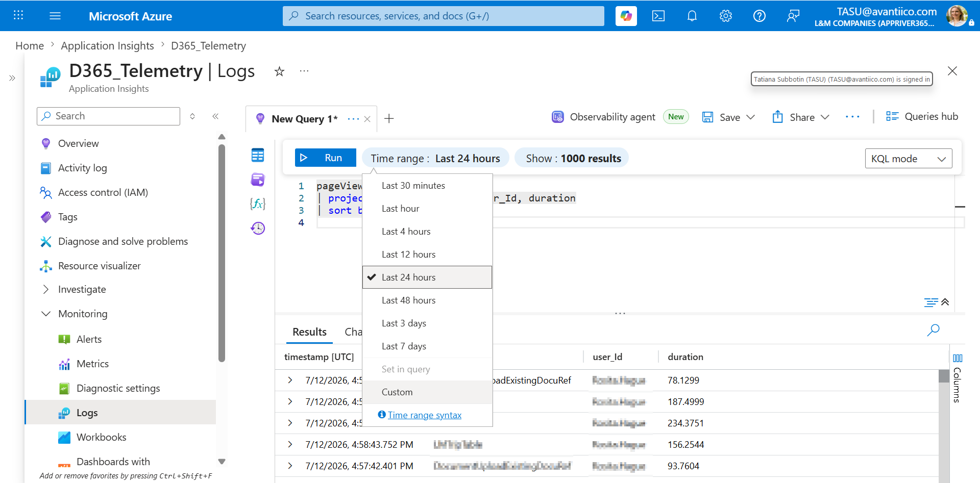Collapse the Monitoring section
Viewport: 980px width, 483px height.
(x=46, y=314)
